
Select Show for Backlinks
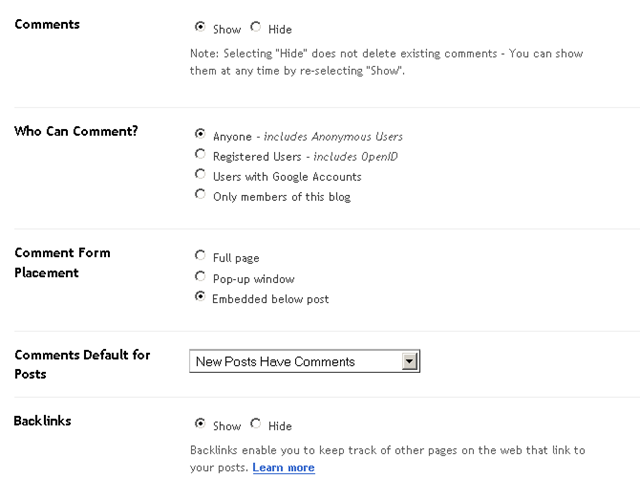[x=200, y=424]
